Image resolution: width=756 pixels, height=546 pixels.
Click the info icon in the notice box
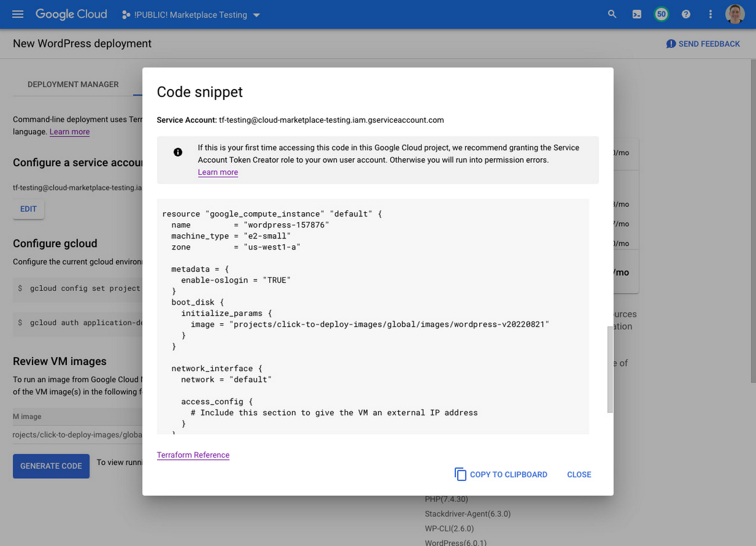tap(178, 152)
